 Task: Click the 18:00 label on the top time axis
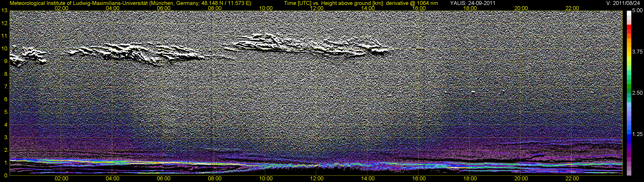click(x=470, y=8)
